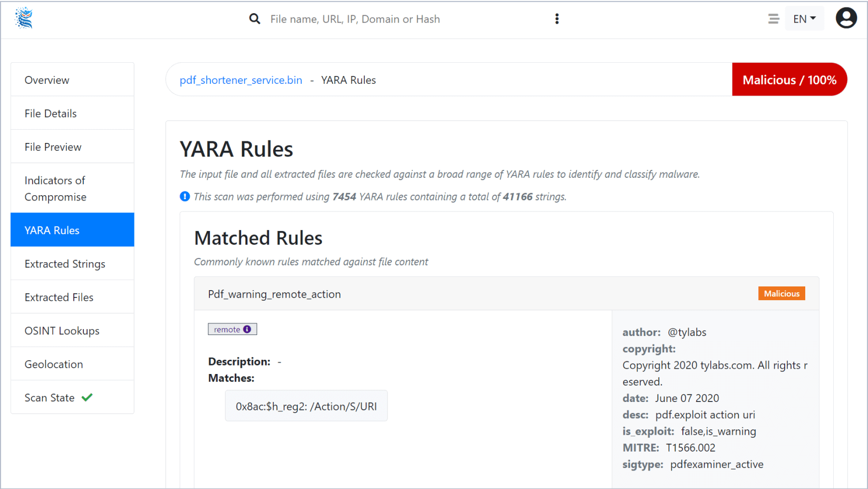This screenshot has width=868, height=489.
Task: Open Extracted Strings section
Action: coord(72,264)
